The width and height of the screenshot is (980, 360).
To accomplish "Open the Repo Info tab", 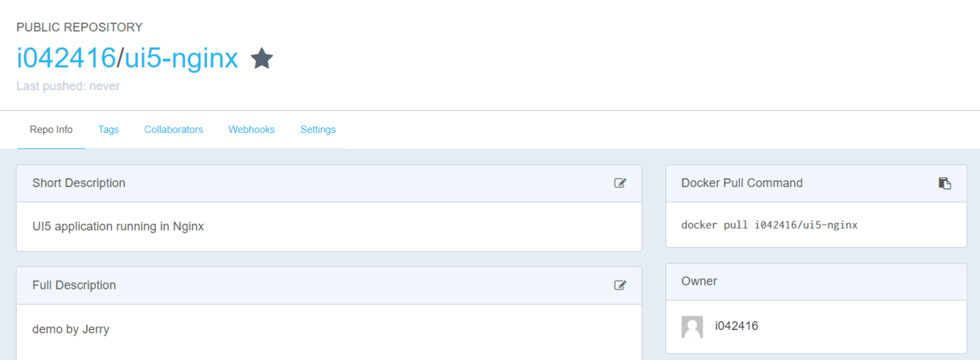I will tap(51, 130).
